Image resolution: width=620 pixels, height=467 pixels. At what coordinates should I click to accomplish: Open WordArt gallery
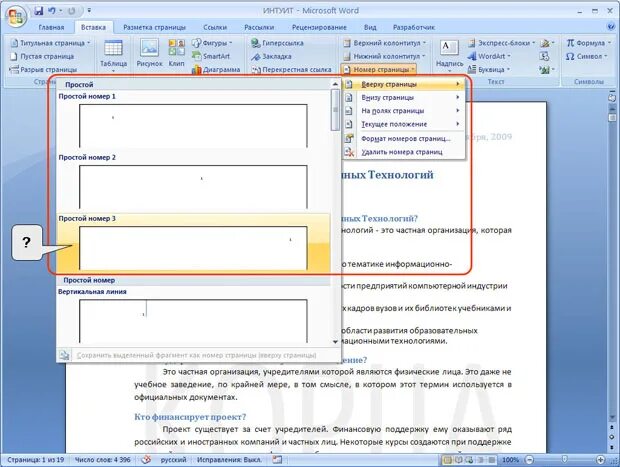coord(489,56)
